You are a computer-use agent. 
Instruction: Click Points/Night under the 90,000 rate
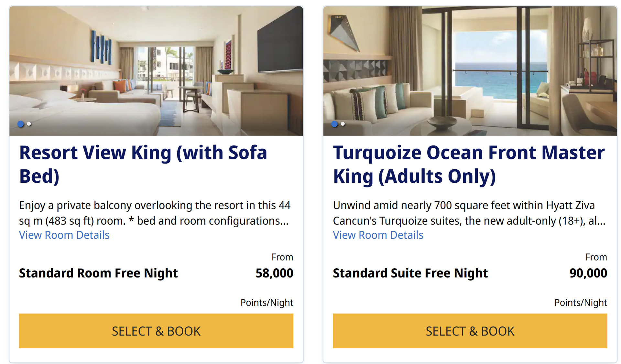(581, 303)
